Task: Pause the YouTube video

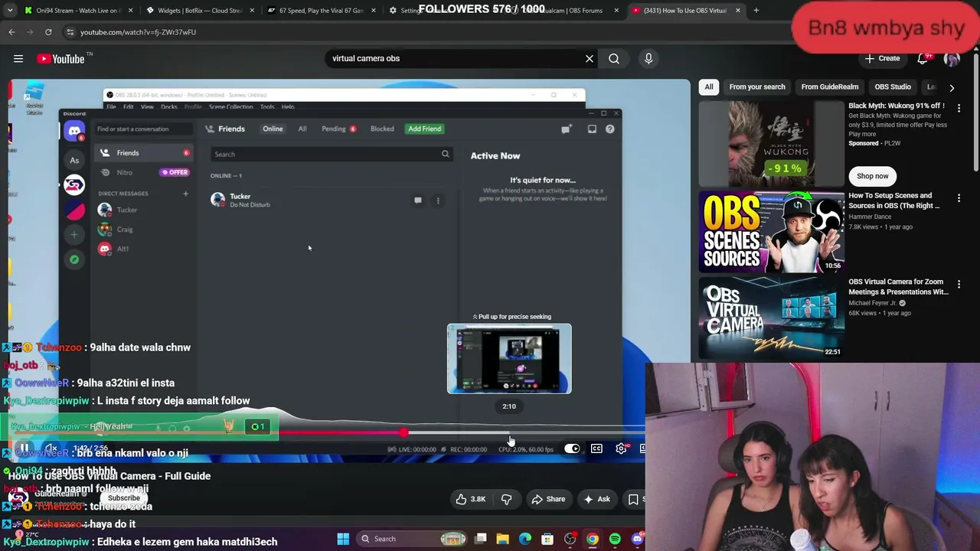Action: click(24, 448)
